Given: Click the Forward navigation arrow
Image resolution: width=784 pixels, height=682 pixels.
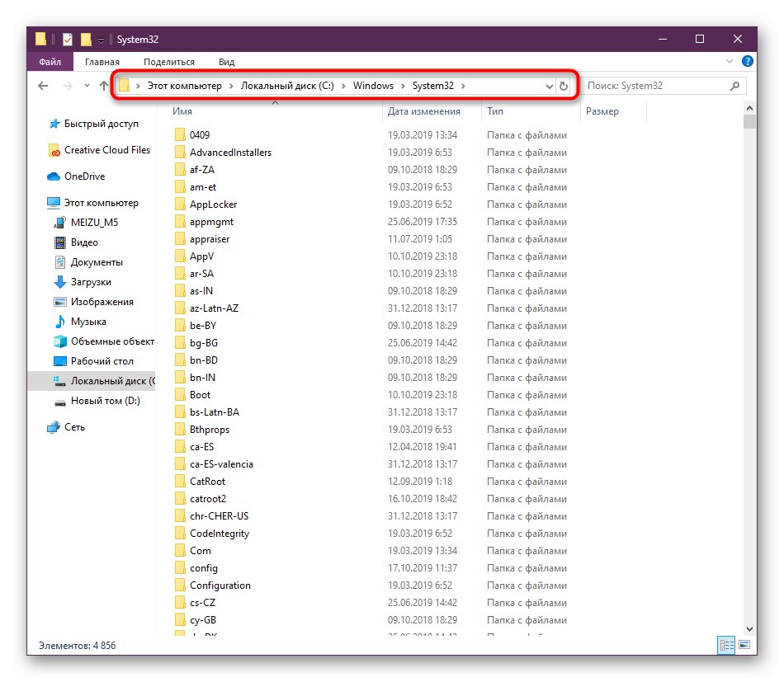Looking at the screenshot, I should [67, 86].
